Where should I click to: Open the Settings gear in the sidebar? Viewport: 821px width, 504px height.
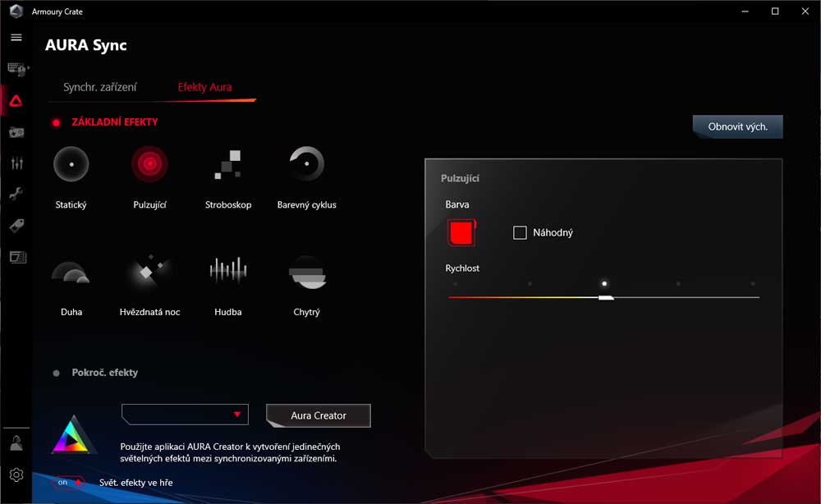(16, 474)
